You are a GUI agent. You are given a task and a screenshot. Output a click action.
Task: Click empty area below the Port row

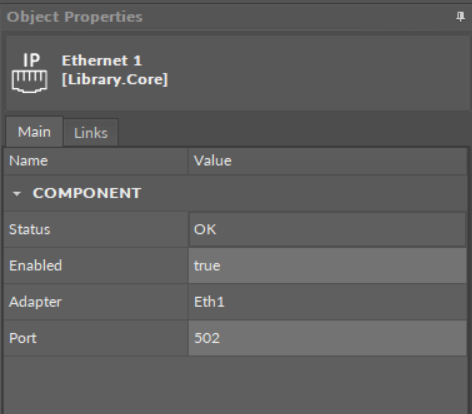(235, 385)
